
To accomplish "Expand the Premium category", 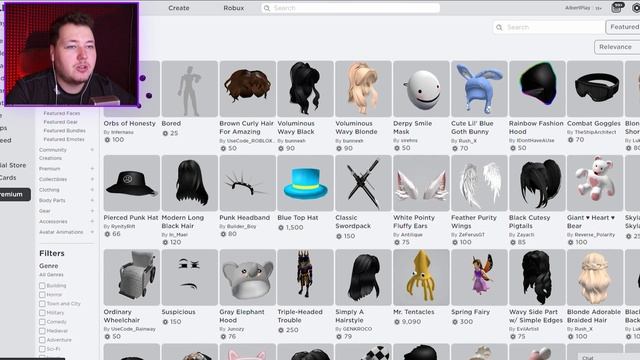I will 92,169.
